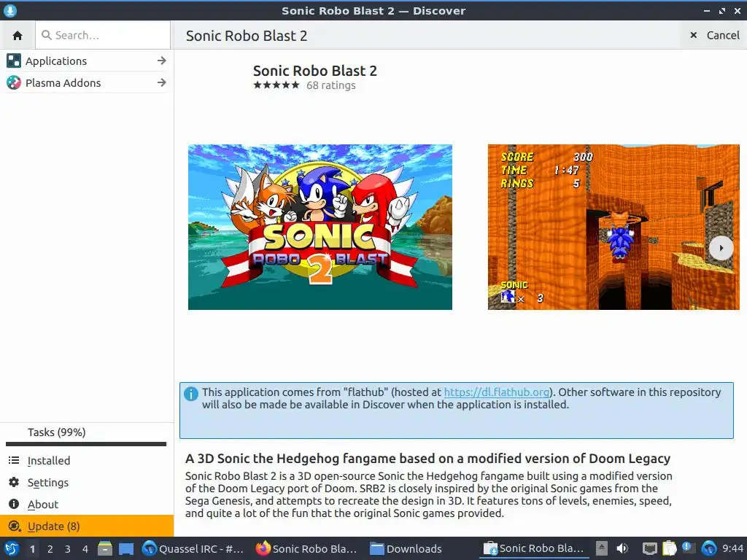Click the 9:44 clock
Viewport: 747px width, 560px height.
[x=732, y=548]
